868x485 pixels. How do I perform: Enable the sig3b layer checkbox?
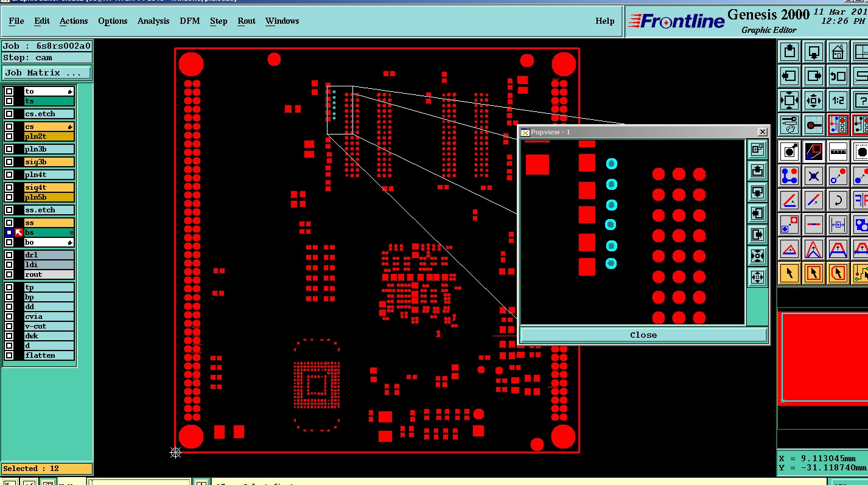pos(9,162)
